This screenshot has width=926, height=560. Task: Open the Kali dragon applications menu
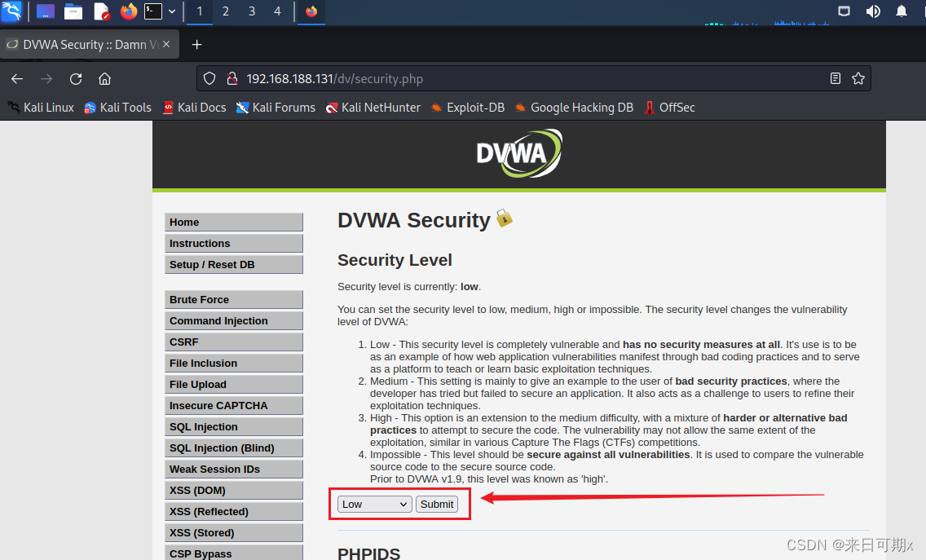[11, 11]
